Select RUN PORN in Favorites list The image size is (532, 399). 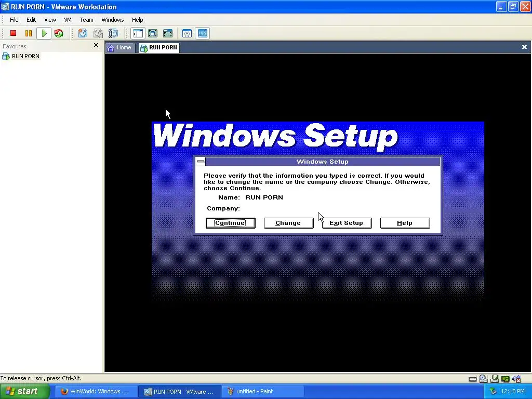(21, 56)
